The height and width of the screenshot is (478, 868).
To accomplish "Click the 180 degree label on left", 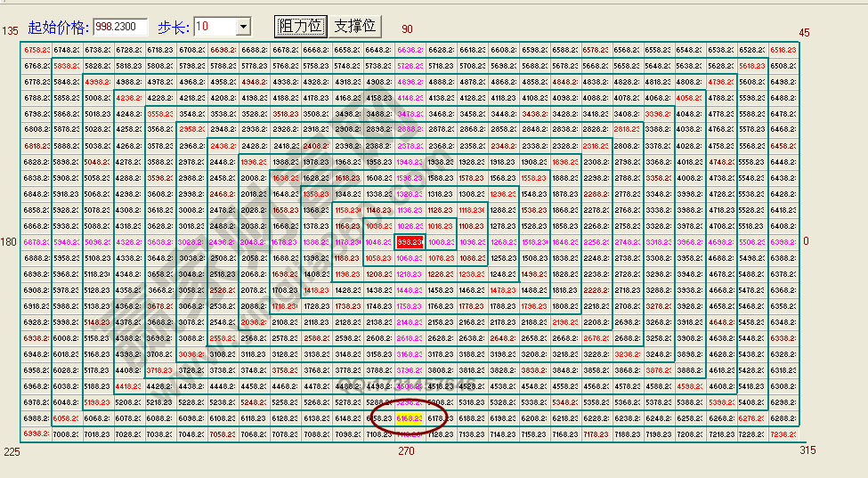I will 10,241.
